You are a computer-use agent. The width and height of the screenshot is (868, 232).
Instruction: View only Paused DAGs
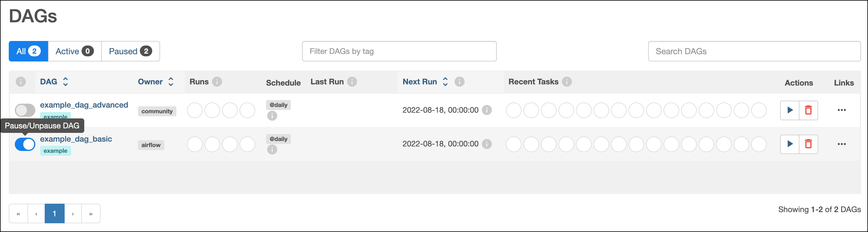(130, 51)
